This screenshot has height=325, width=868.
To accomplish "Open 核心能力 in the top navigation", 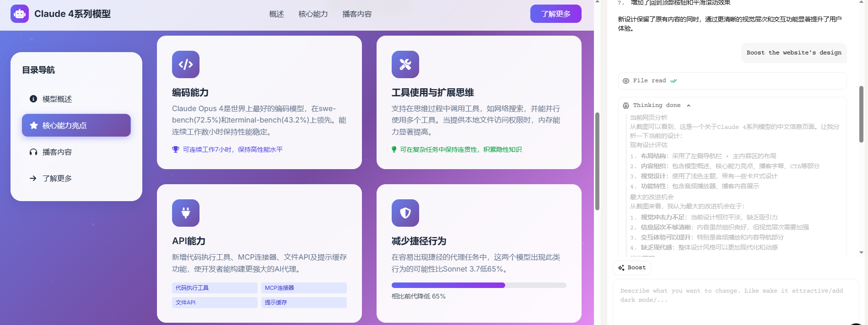I will [313, 14].
